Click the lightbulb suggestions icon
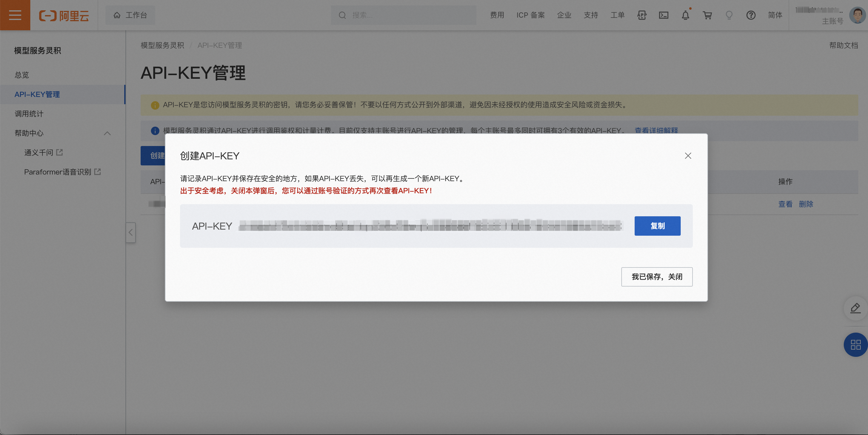Viewport: 868px width, 435px height. tap(729, 15)
